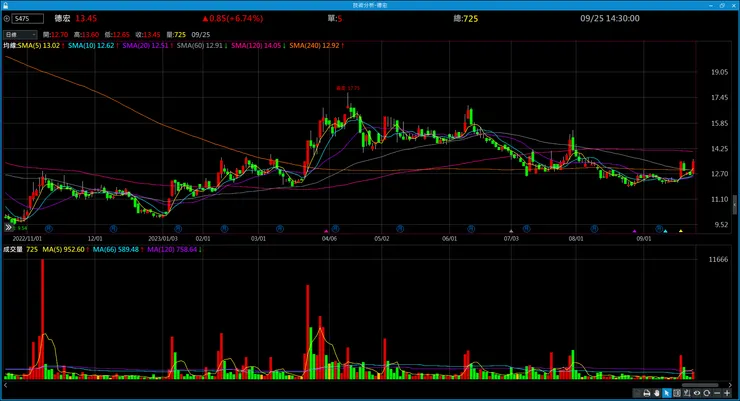Click the 11666 volume axis label
Image resolution: width=740 pixels, height=401 pixels.
pos(718,259)
